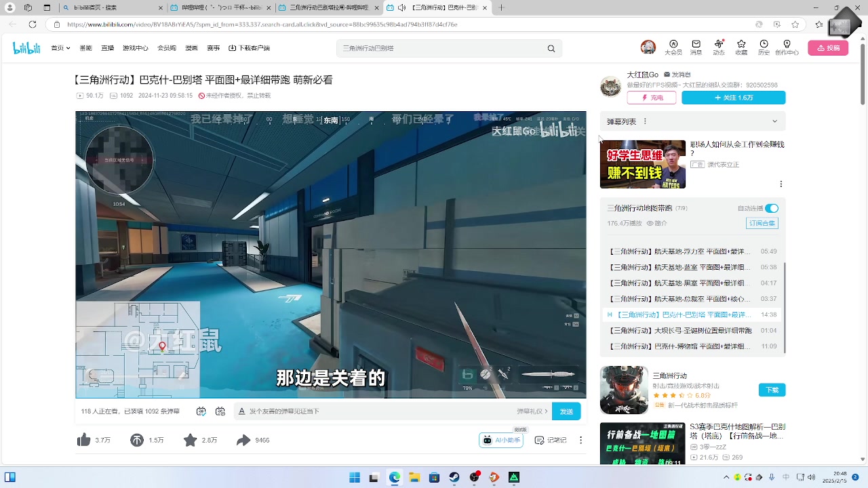The height and width of the screenshot is (488, 868).
Task: Open the 首页 dropdown in bilibili nav
Action: point(60,48)
